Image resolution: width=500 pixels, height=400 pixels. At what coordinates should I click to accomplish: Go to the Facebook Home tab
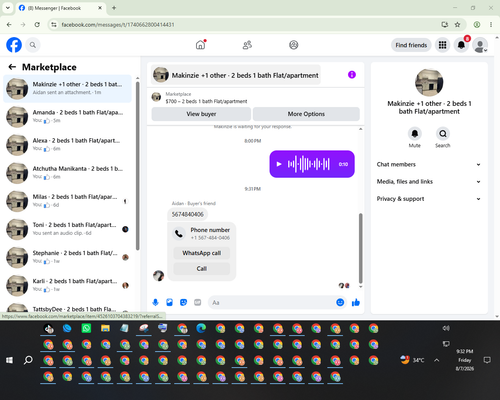(x=201, y=45)
